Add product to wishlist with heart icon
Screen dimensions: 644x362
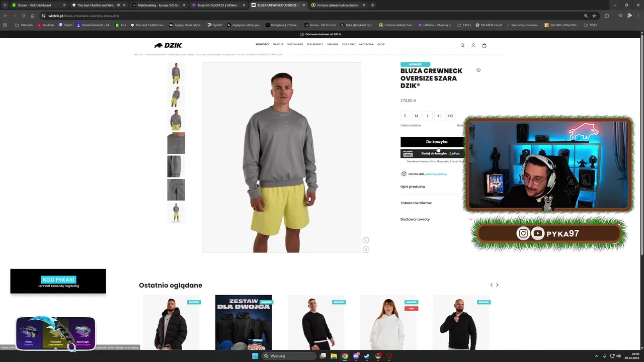(478, 70)
